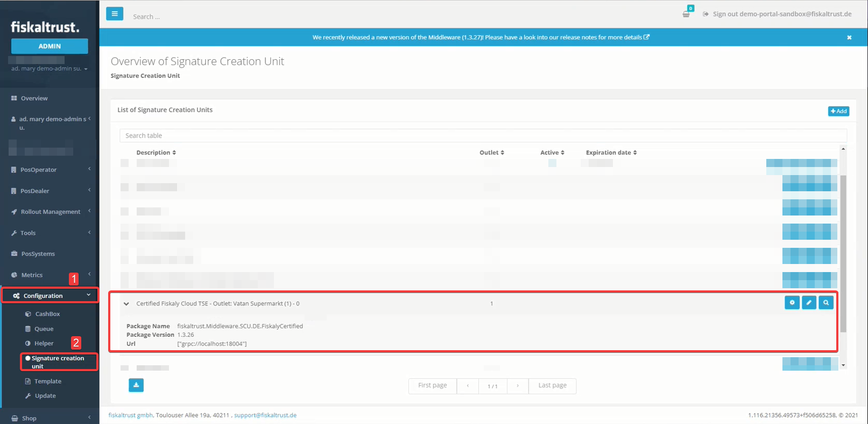Collapse the Configuration menu chevron
The image size is (868, 424).
coord(89,295)
